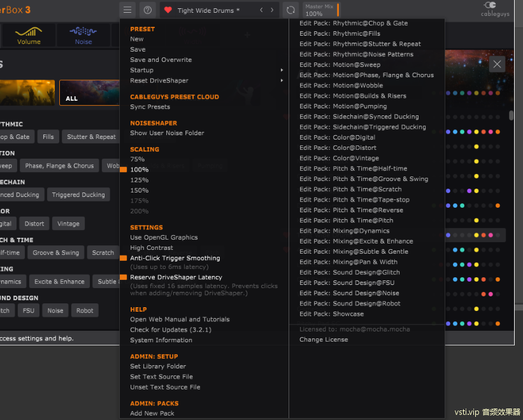Viewport: 523px width, 420px height.
Task: Adjust the Master Mix slider
Action: click(321, 10)
